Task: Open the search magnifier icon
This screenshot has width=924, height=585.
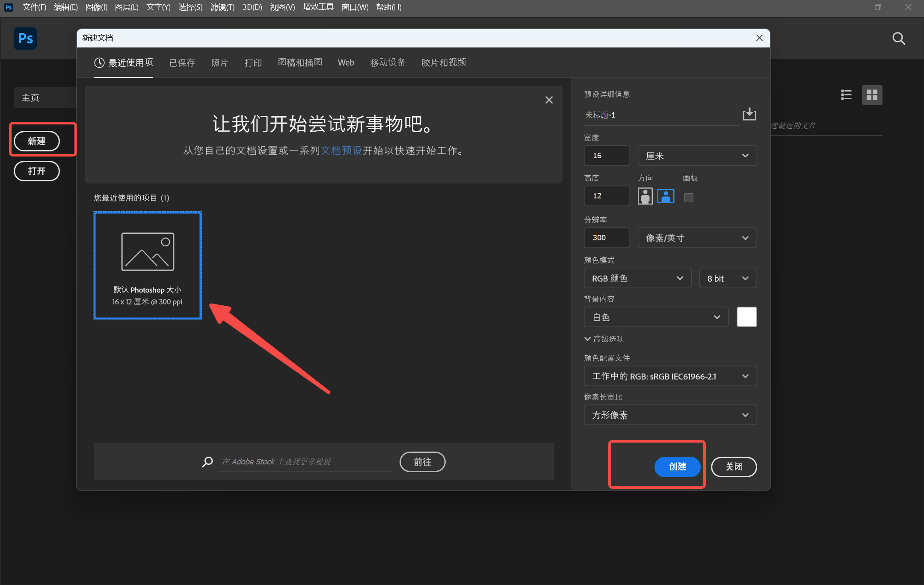Action: pyautogui.click(x=899, y=38)
